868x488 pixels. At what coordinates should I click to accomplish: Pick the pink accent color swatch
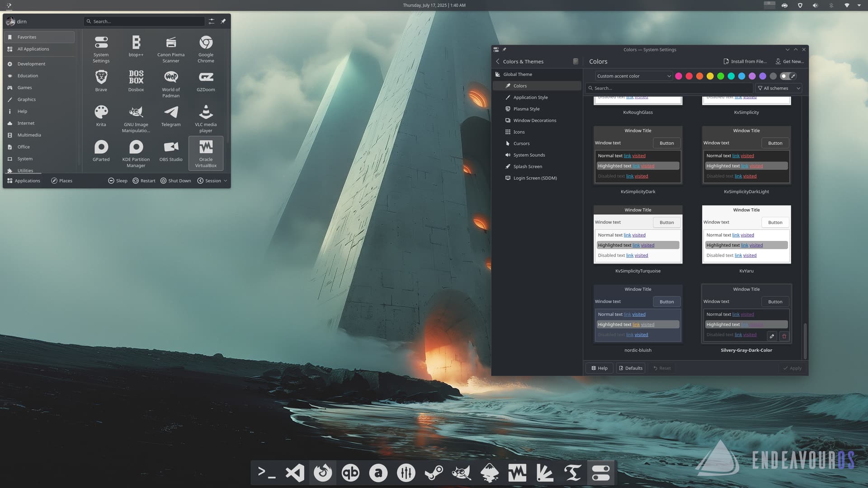[679, 76]
